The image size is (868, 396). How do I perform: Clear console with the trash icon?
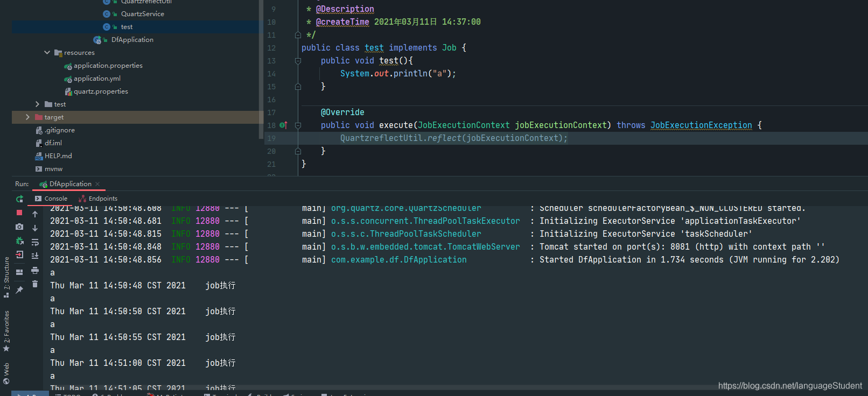[x=35, y=284]
